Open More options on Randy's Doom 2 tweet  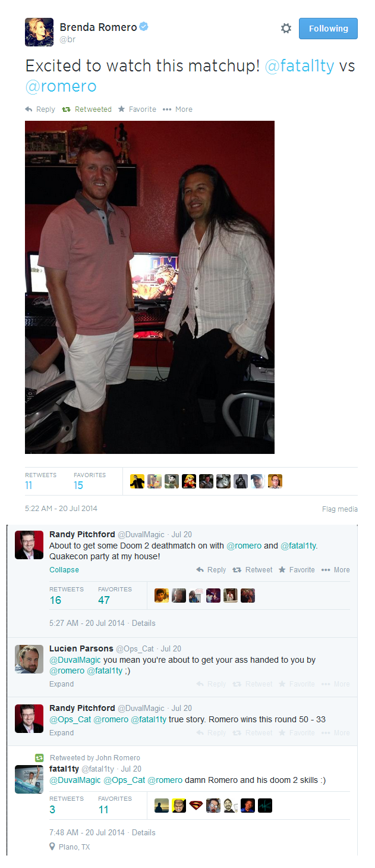click(336, 570)
